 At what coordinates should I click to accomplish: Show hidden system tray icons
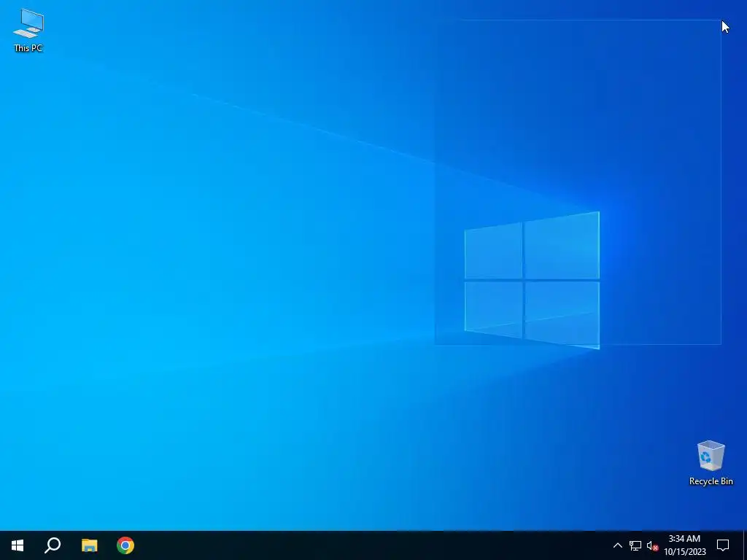click(x=617, y=545)
